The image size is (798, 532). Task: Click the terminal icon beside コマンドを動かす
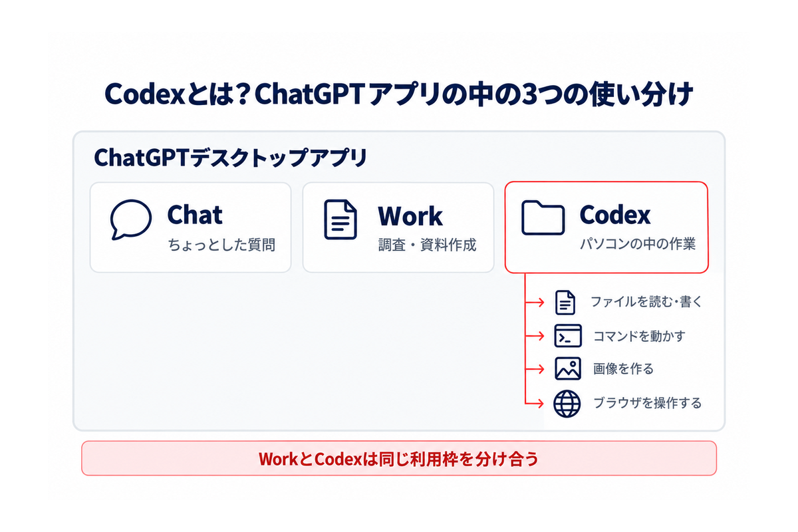pyautogui.click(x=568, y=336)
